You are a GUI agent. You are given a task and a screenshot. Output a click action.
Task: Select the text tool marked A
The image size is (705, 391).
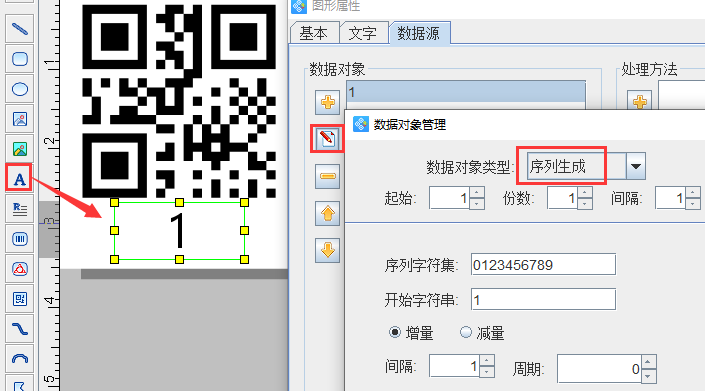click(19, 178)
